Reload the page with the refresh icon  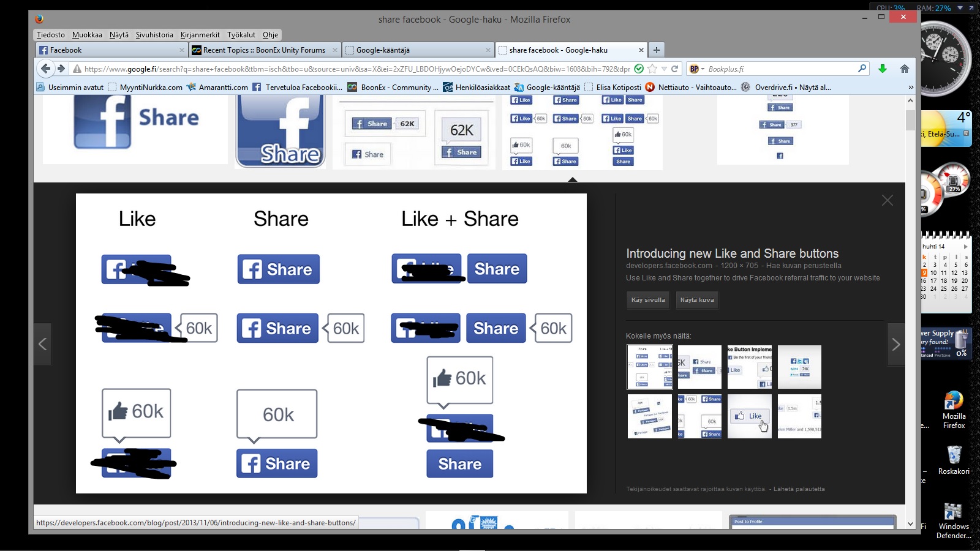coord(675,69)
